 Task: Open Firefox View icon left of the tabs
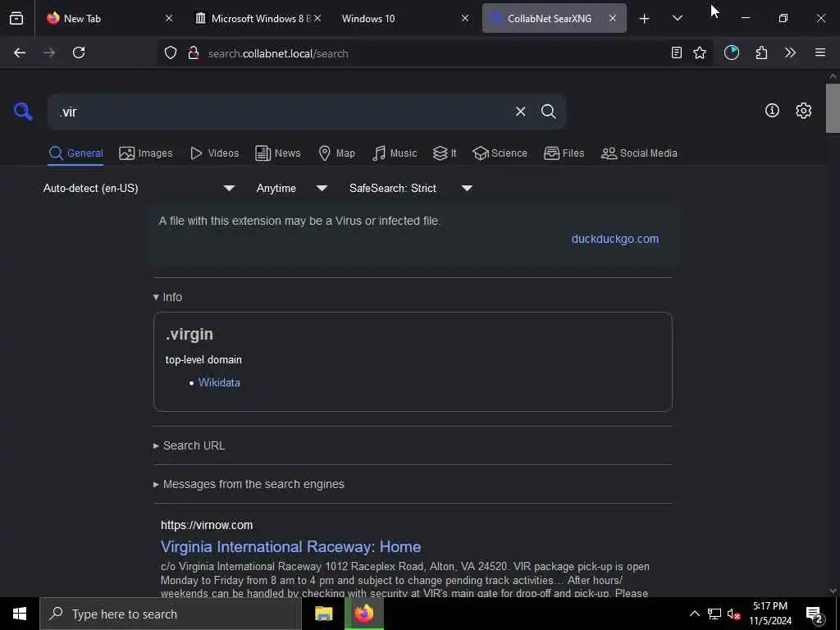(16, 18)
